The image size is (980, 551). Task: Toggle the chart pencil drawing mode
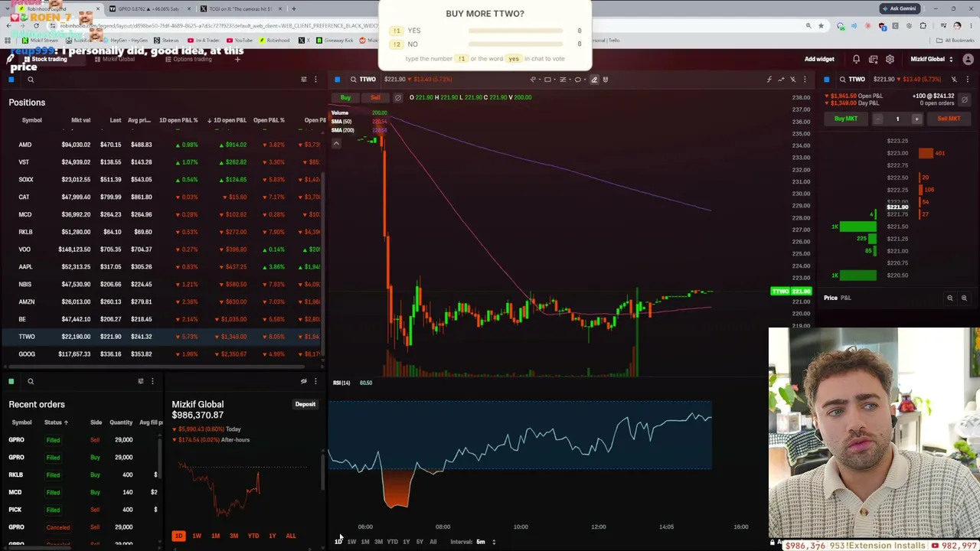(594, 80)
